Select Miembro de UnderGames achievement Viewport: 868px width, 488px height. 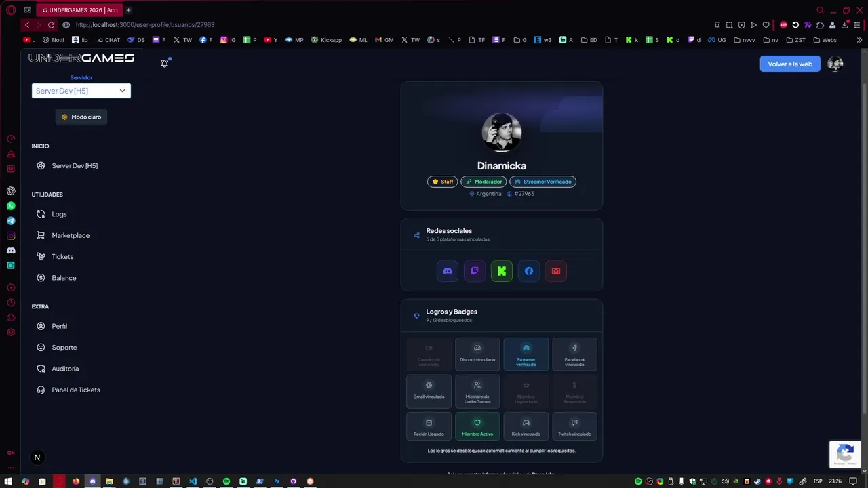tap(477, 391)
